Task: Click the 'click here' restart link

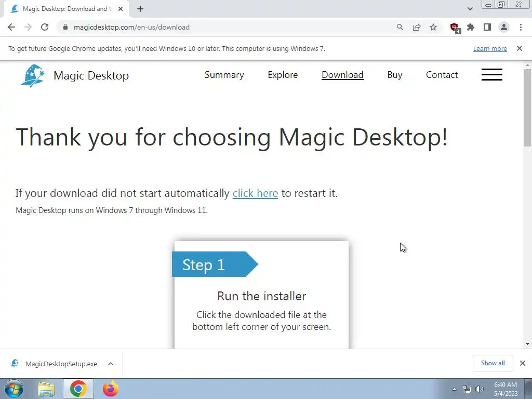Action: [255, 193]
